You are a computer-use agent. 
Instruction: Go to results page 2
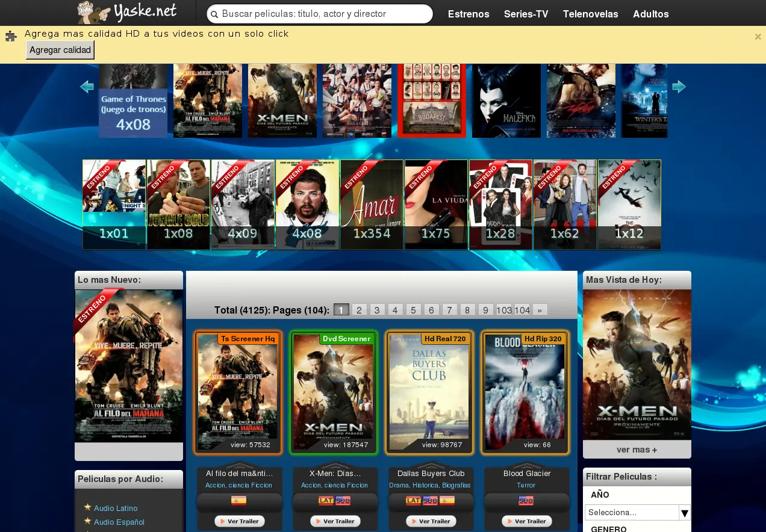[359, 310]
